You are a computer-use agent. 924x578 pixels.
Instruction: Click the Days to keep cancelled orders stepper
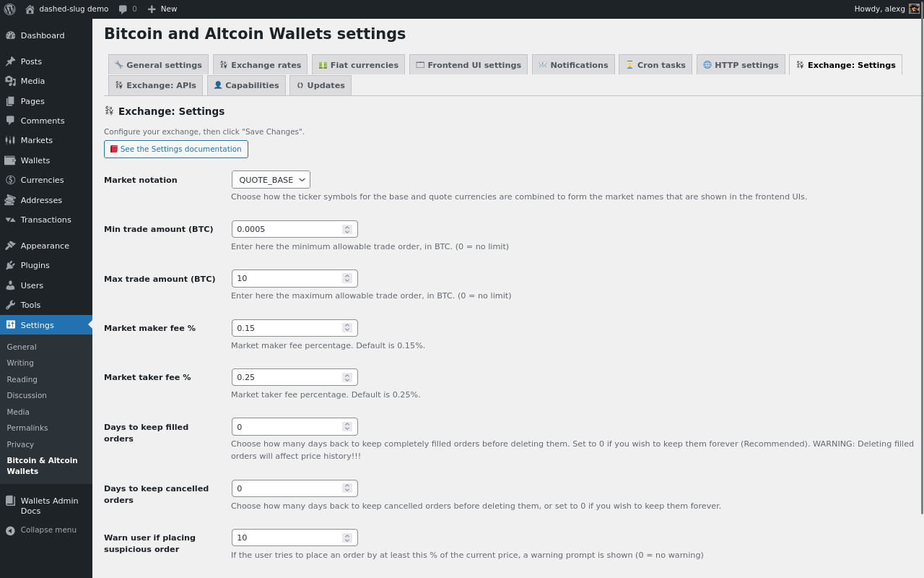[x=347, y=488]
